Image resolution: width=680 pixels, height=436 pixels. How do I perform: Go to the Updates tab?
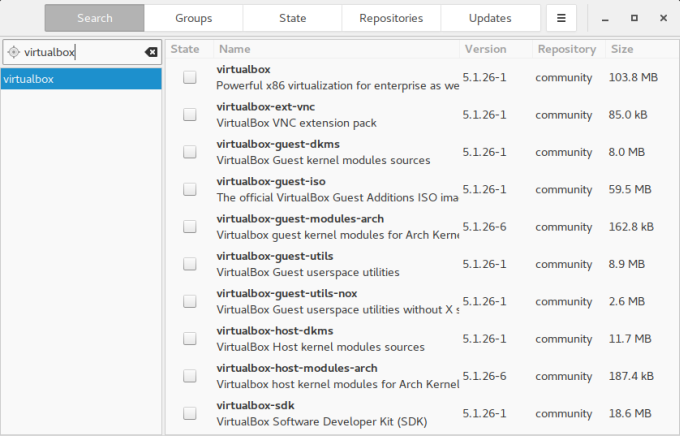490,18
